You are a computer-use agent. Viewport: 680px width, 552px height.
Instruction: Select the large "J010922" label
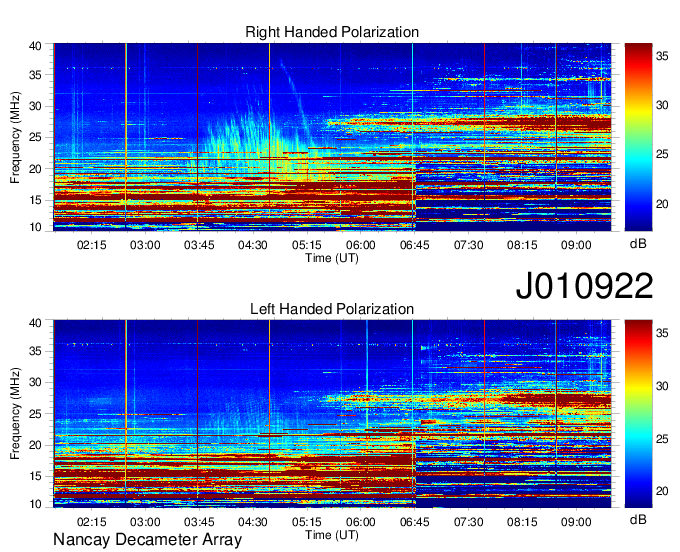584,286
